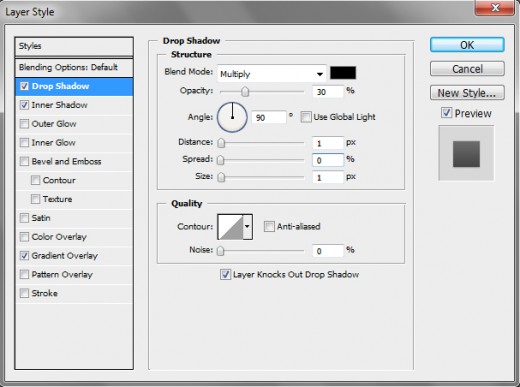Click the Angle dial control
Viewport: 520px width, 387px height.
(x=232, y=117)
